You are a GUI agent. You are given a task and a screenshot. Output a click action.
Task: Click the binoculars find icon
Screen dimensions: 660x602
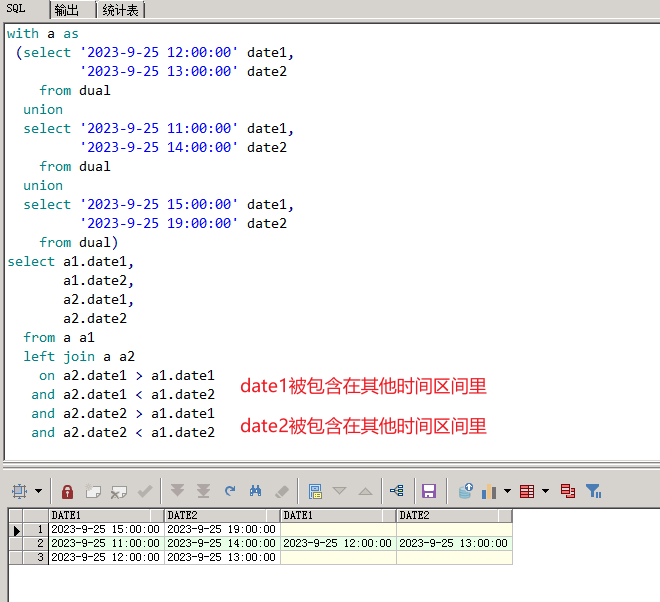pyautogui.click(x=255, y=491)
